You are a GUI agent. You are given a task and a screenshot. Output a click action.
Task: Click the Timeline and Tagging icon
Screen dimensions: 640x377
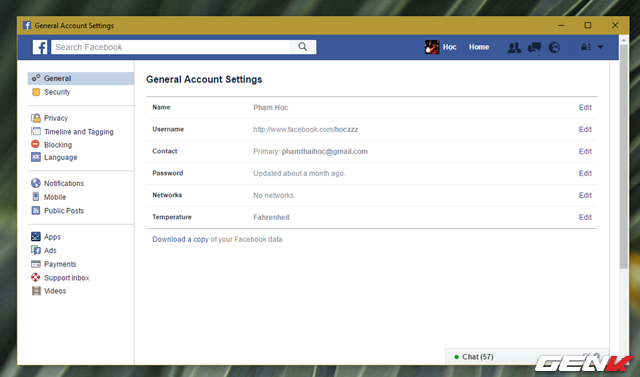(36, 131)
